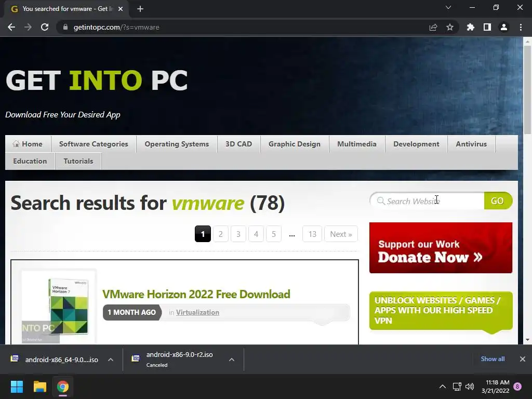Open the tab search chevron

tap(448, 7)
